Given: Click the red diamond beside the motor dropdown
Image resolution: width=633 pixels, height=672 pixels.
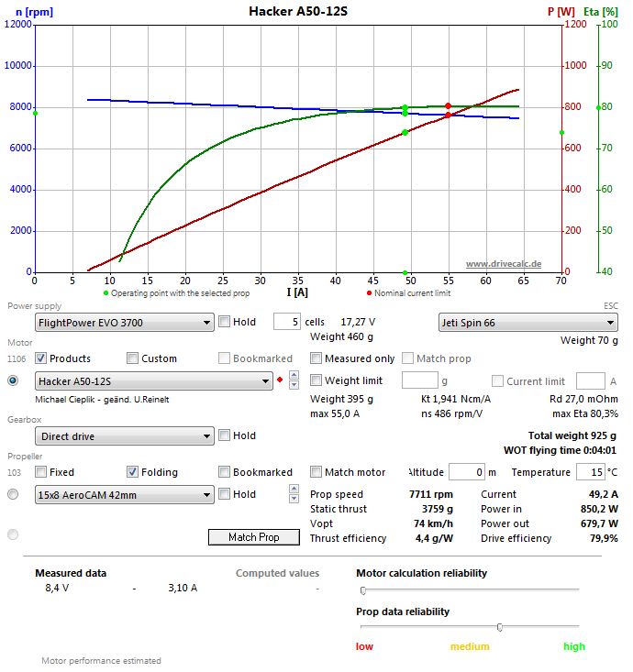Looking at the screenshot, I should point(280,380).
